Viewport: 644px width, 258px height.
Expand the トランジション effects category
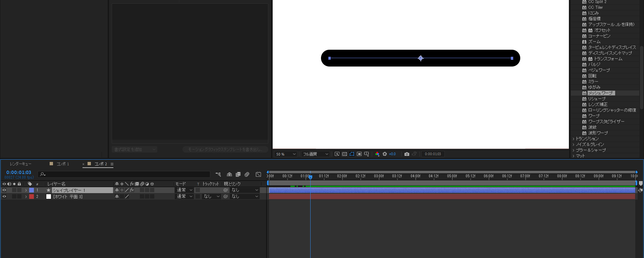click(574, 139)
